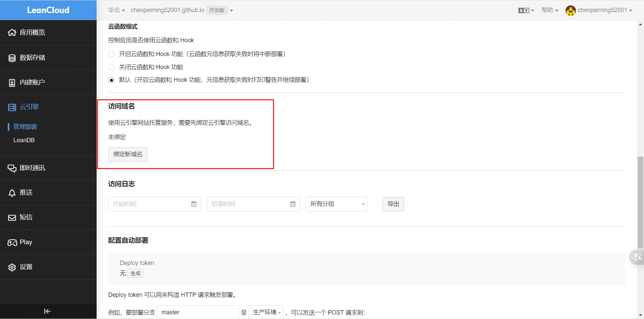644x319 pixels.
Task: Open LeanDB submenu item
Action: (x=24, y=140)
